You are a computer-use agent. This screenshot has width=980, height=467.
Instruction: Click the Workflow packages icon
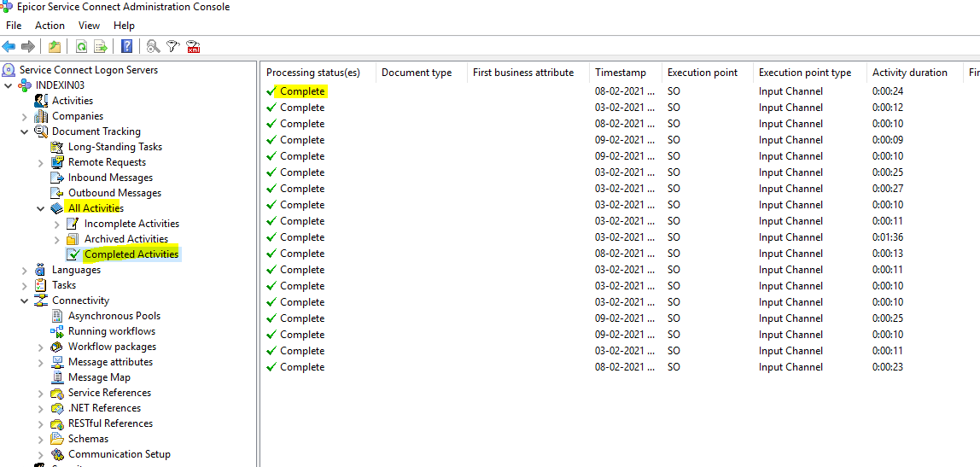click(57, 347)
